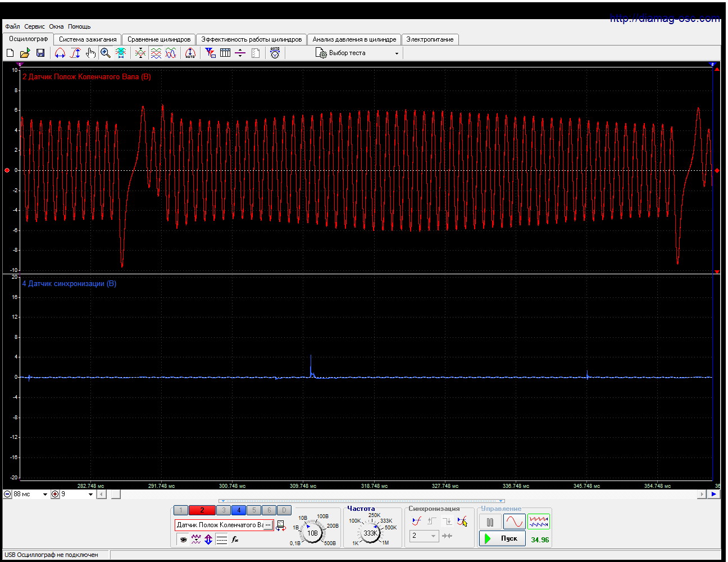
Task: Open the Сервис menu
Action: click(34, 26)
